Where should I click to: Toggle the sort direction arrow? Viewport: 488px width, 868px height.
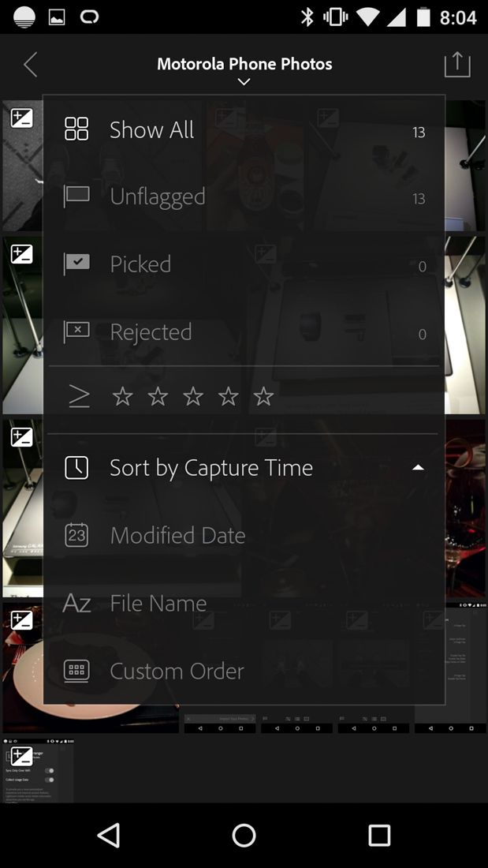419,468
